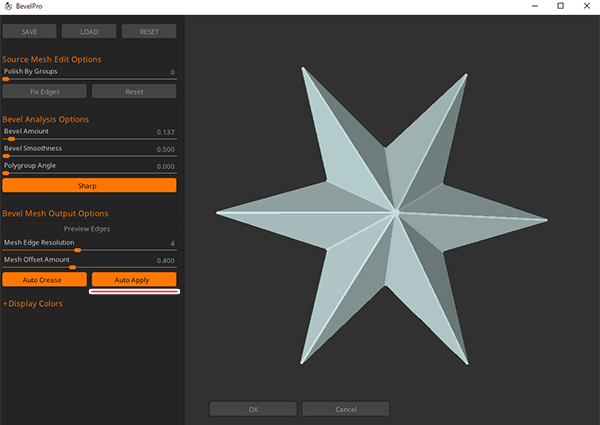This screenshot has width=600, height=425.
Task: Click Reset under Source Mesh Edit Options
Action: [x=134, y=92]
